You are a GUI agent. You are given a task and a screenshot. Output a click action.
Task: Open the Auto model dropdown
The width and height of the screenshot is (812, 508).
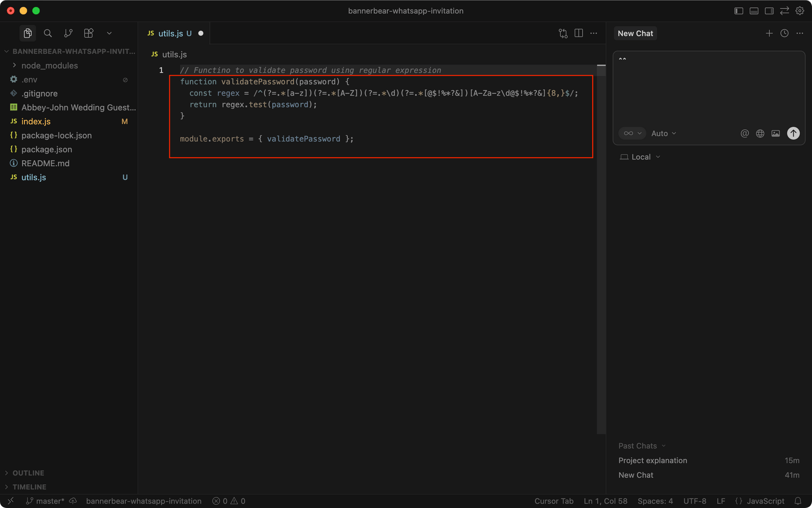pyautogui.click(x=663, y=133)
